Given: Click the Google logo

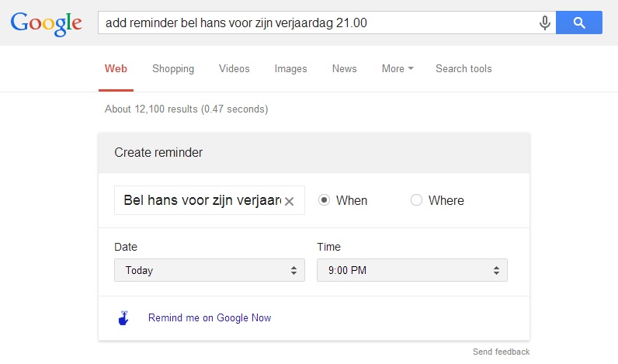Looking at the screenshot, I should point(46,23).
